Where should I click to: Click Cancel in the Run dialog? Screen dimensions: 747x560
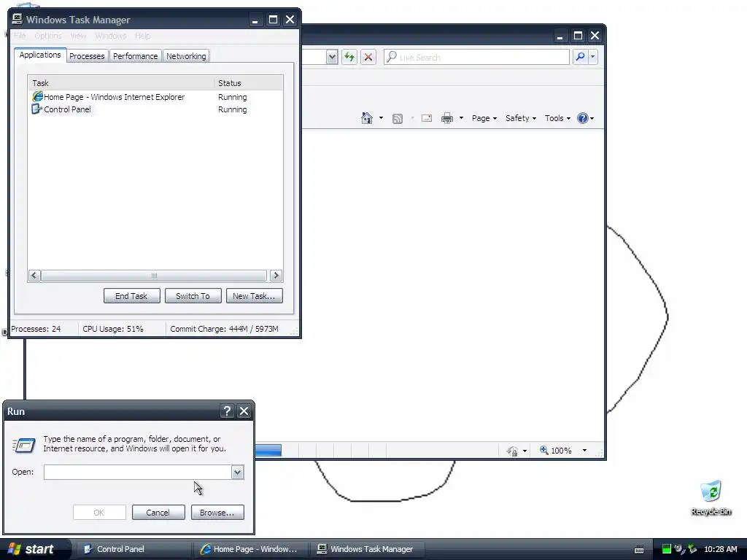158,513
